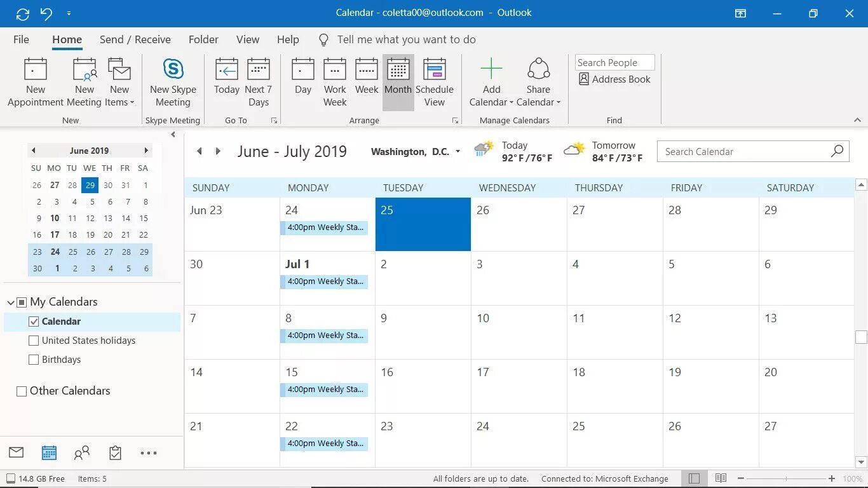The height and width of the screenshot is (488, 868).
Task: Switch to Reading view in status bar
Action: tap(721, 478)
